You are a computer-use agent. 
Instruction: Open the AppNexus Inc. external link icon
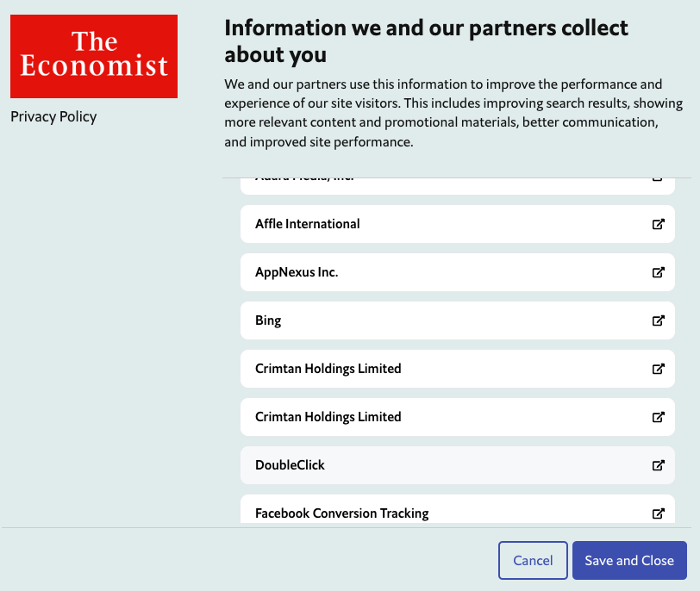[x=658, y=272]
